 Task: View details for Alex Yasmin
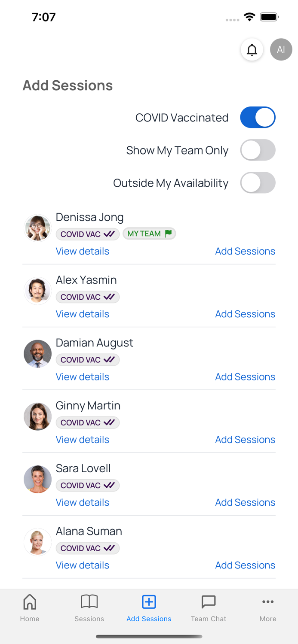click(83, 314)
